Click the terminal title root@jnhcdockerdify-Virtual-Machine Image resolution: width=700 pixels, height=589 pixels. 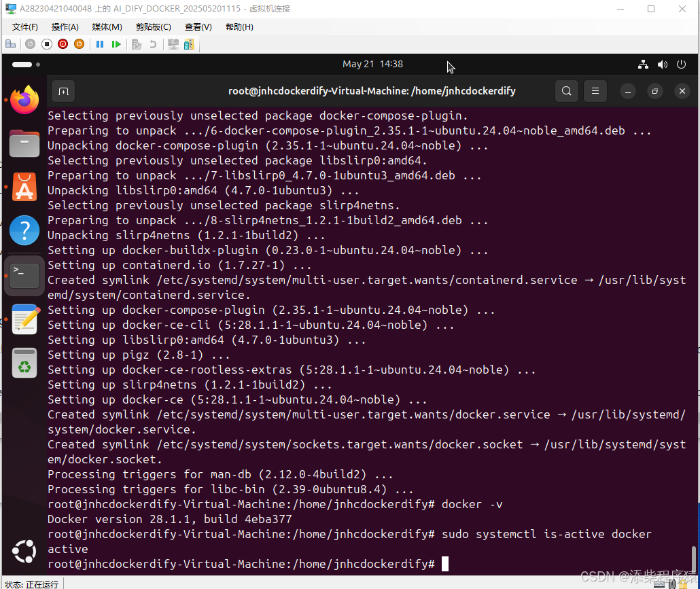coord(372,91)
